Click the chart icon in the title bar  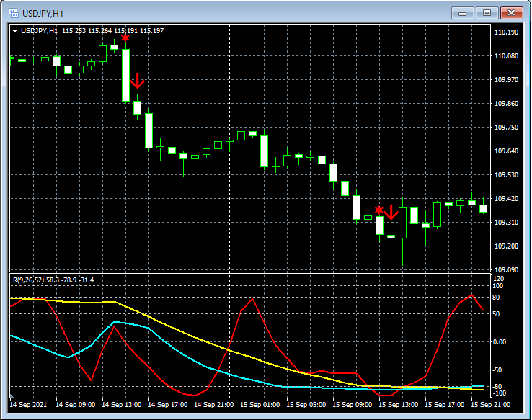point(13,13)
